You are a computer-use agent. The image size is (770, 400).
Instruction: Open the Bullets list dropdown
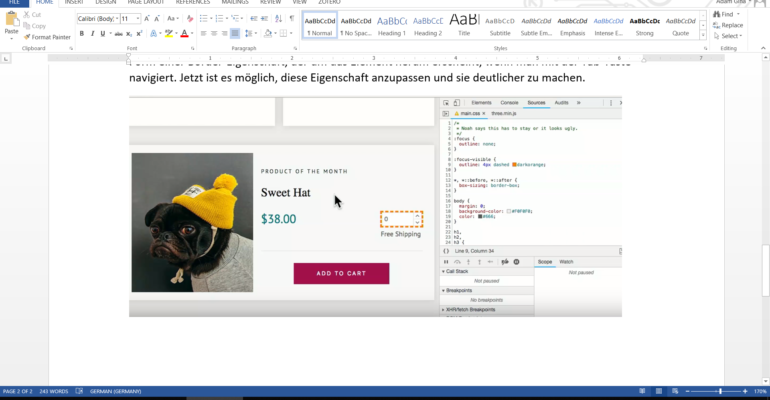click(x=211, y=19)
